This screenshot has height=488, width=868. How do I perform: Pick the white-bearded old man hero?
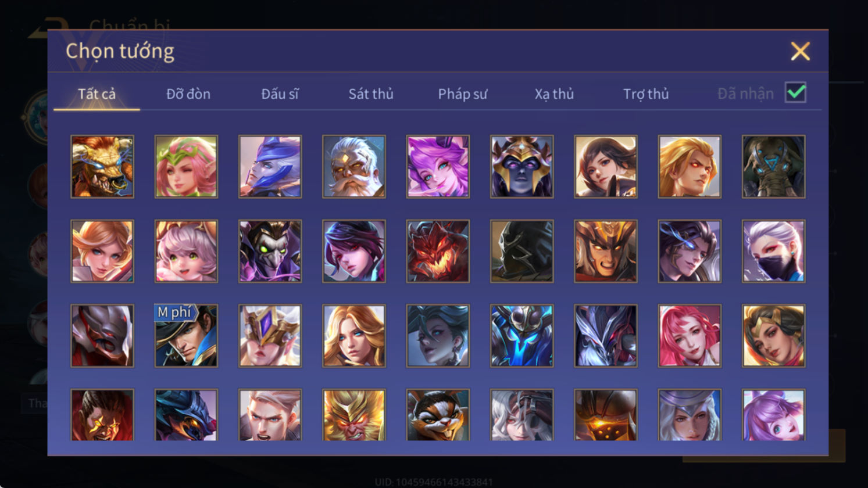[353, 167]
